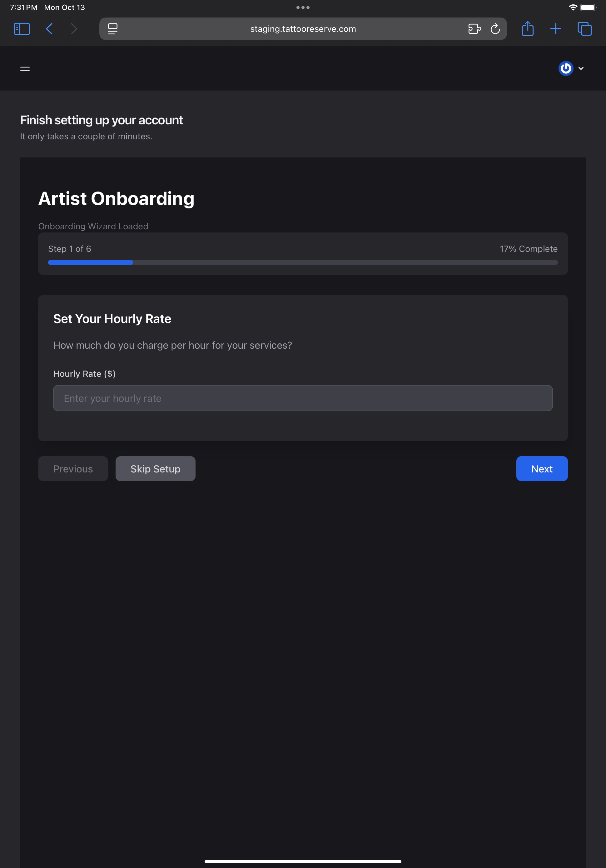Tap the address bar URL
This screenshot has height=868, width=606.
tap(303, 29)
